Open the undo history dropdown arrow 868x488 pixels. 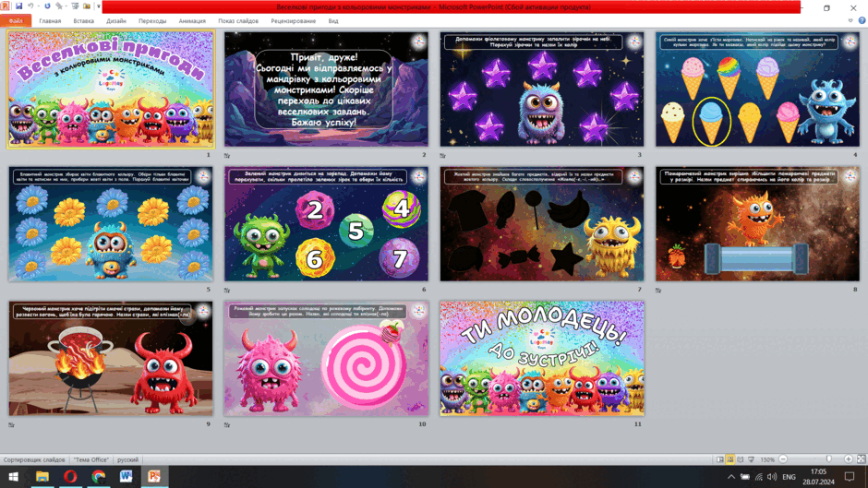pos(38,6)
